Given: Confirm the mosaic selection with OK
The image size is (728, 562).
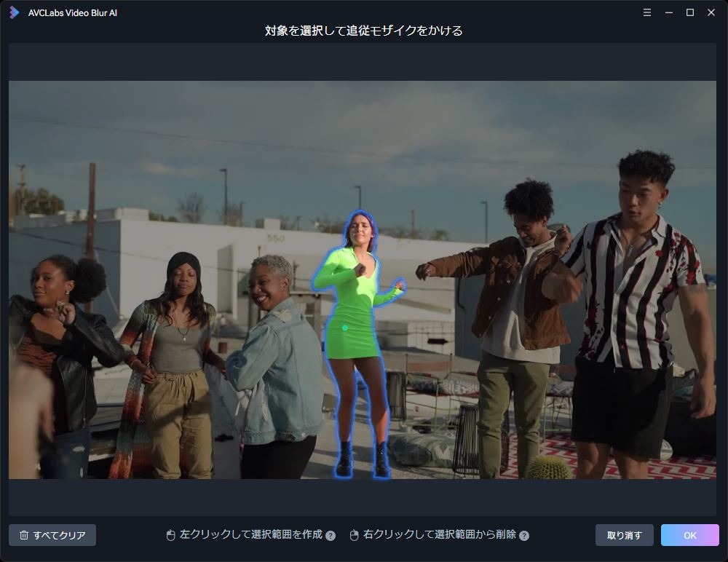Looking at the screenshot, I should coord(689,534).
